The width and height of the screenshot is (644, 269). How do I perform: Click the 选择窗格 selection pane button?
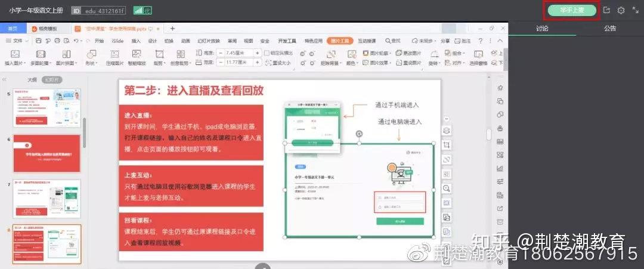coord(478,57)
